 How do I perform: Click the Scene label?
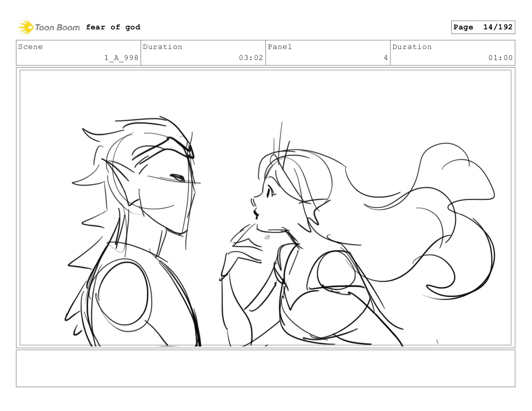point(30,47)
